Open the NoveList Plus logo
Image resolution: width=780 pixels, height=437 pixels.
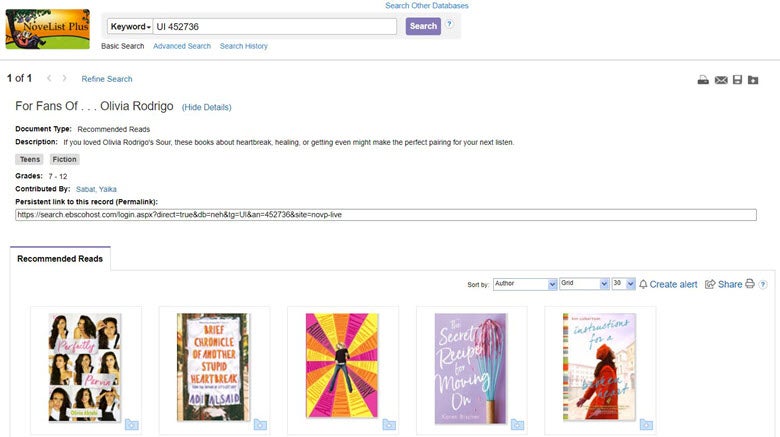tap(48, 29)
